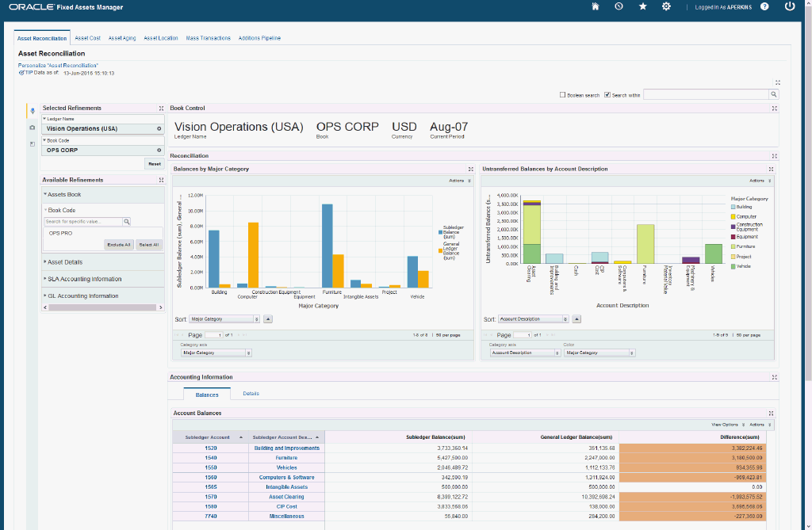This screenshot has height=530, width=812.
Task: Open the recent history clock icon
Action: click(x=619, y=6)
